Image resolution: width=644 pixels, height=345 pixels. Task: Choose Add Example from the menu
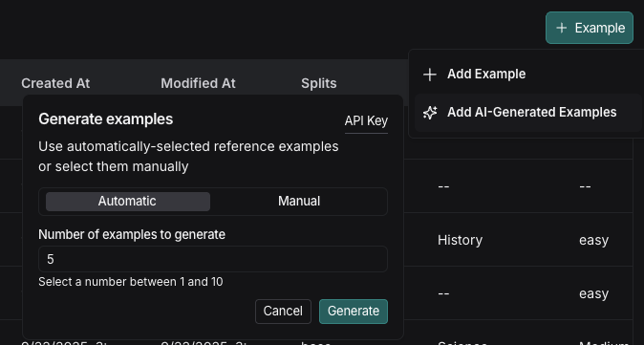[527, 75]
